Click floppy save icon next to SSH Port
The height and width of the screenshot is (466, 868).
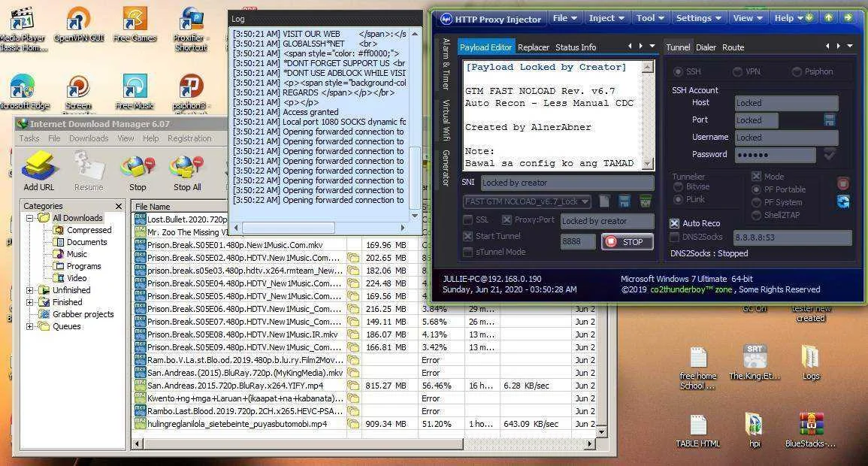coord(829,120)
